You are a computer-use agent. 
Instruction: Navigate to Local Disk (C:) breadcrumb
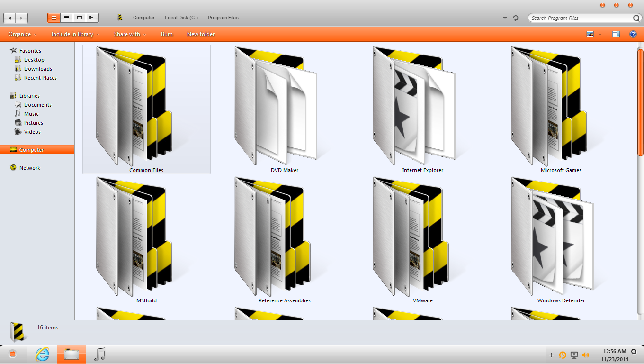[181, 18]
